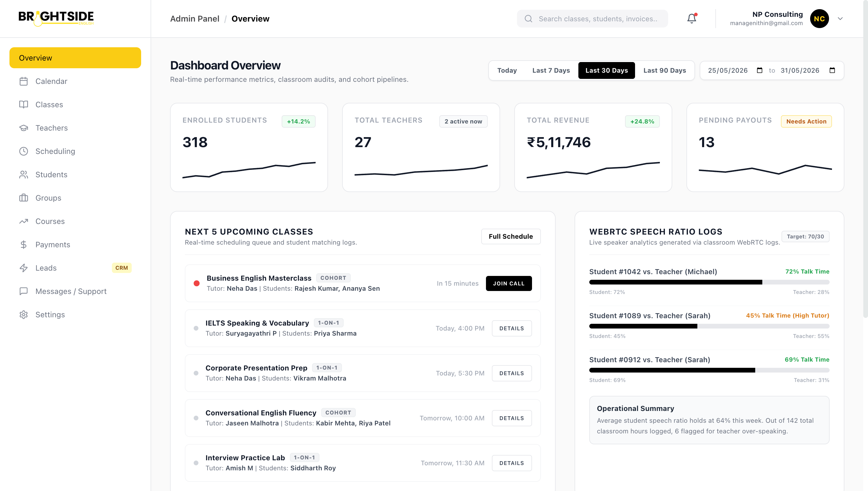
Task: Select the Last 30 Days filter
Action: click(x=606, y=70)
